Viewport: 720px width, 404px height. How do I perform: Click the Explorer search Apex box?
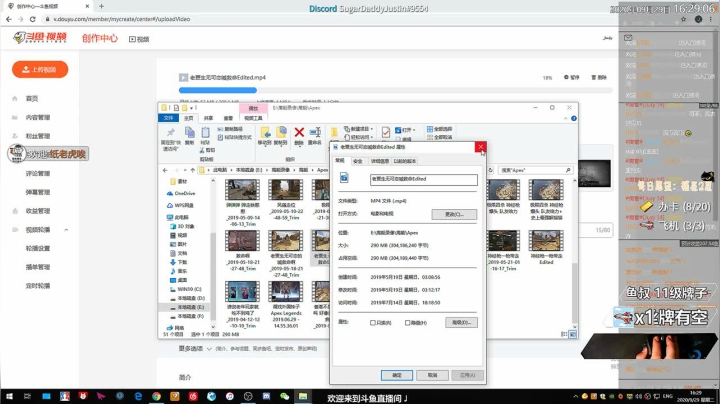click(535, 170)
